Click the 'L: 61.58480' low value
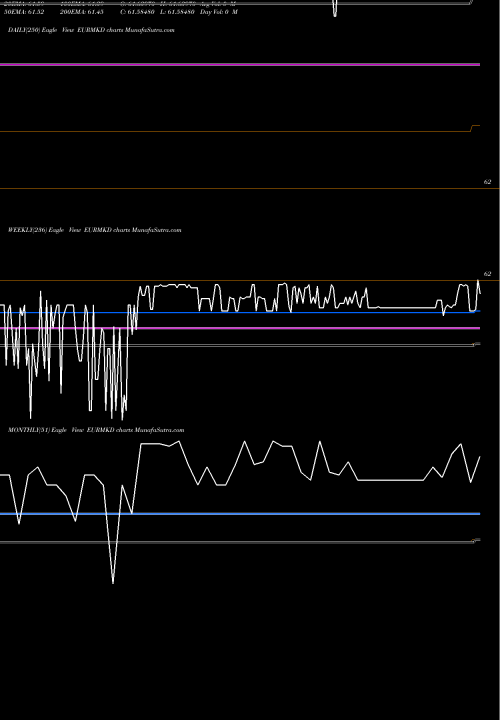The width and height of the screenshot is (500, 720). (178, 12)
